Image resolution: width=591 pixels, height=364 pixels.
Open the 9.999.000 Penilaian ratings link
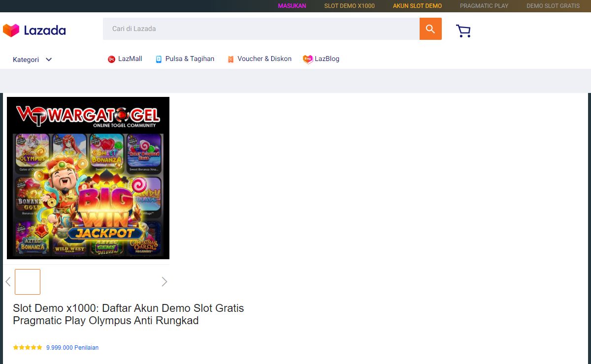72,347
